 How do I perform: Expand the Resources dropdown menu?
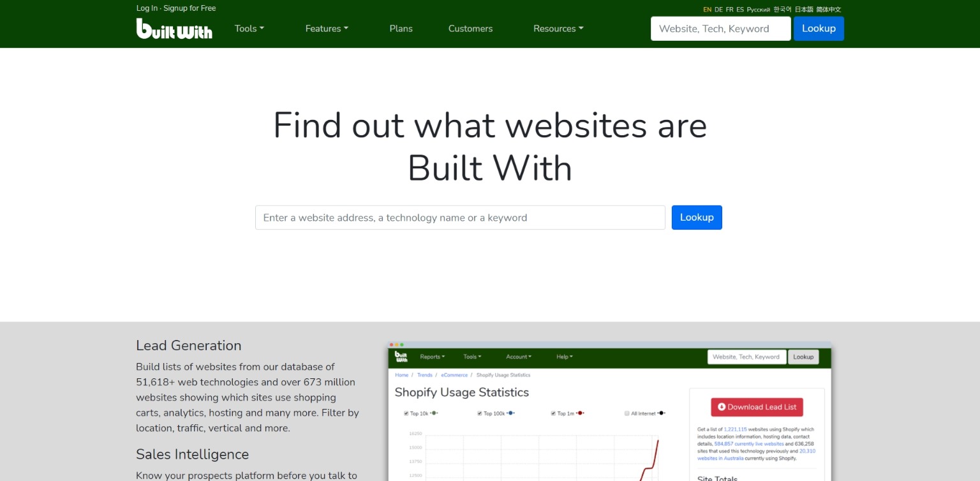point(558,29)
